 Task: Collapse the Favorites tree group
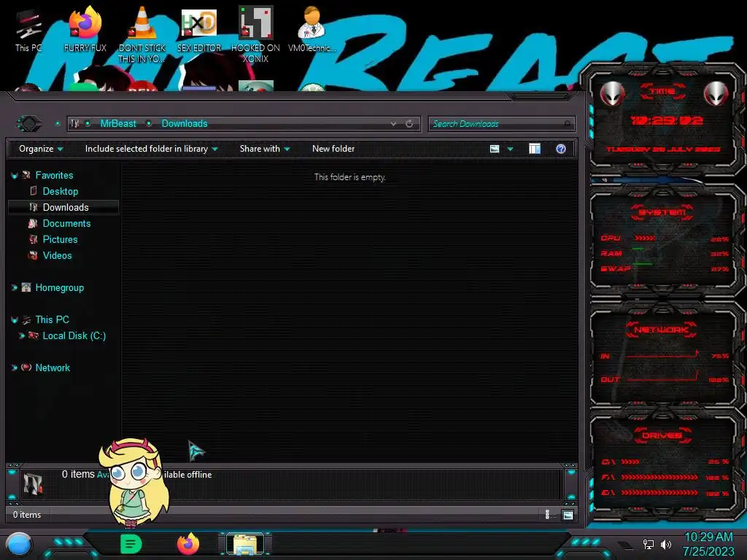click(15, 176)
